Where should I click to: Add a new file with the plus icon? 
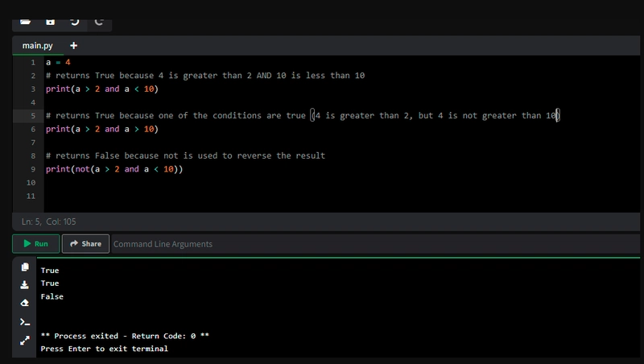point(73,46)
